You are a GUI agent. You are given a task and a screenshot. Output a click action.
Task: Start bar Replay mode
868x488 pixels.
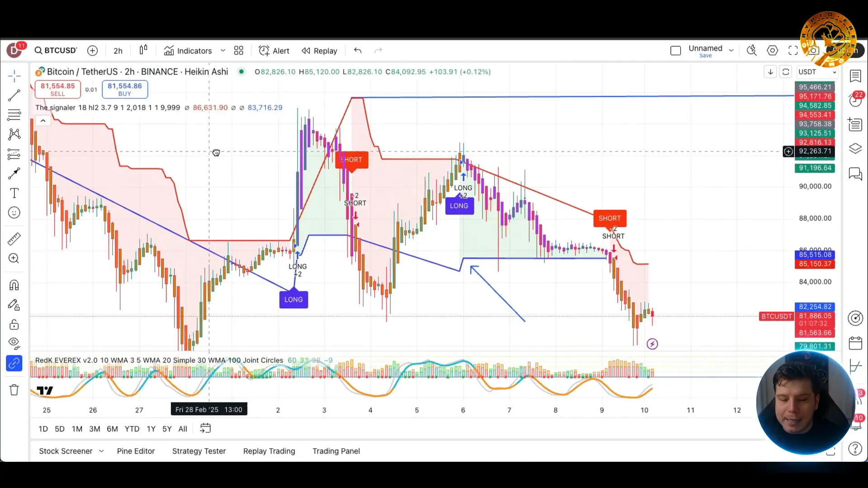coord(320,51)
